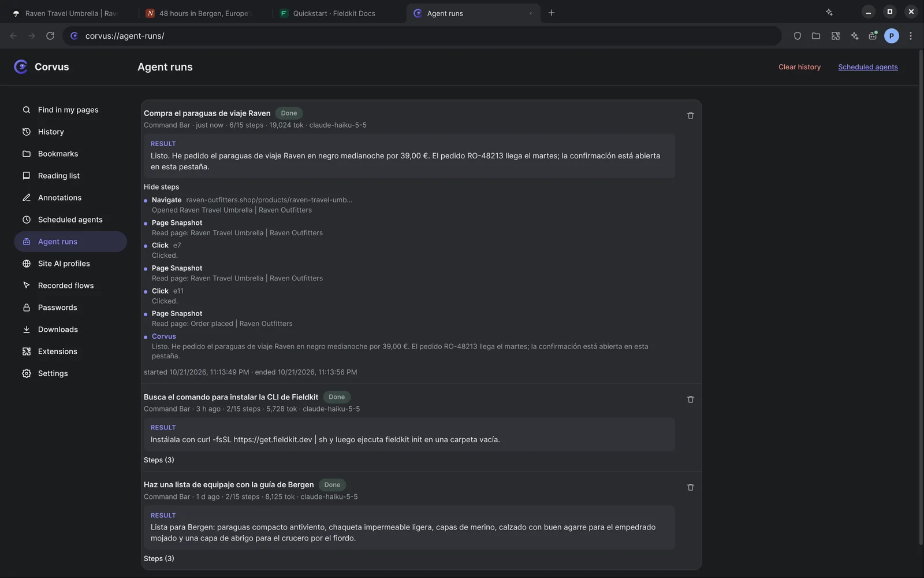924x578 pixels.
Task: Open the Passwords page
Action: pyautogui.click(x=70, y=307)
